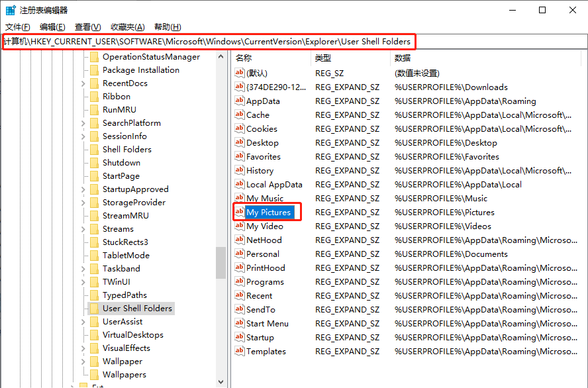This screenshot has height=388, width=588.
Task: Click tree pane scrollbar down arrow
Action: (x=221, y=382)
